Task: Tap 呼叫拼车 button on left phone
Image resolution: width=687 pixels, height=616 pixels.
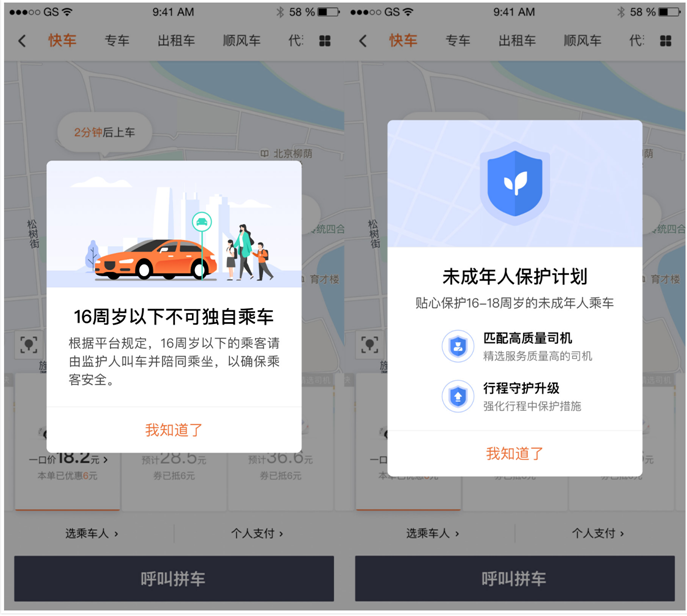Action: (x=174, y=579)
